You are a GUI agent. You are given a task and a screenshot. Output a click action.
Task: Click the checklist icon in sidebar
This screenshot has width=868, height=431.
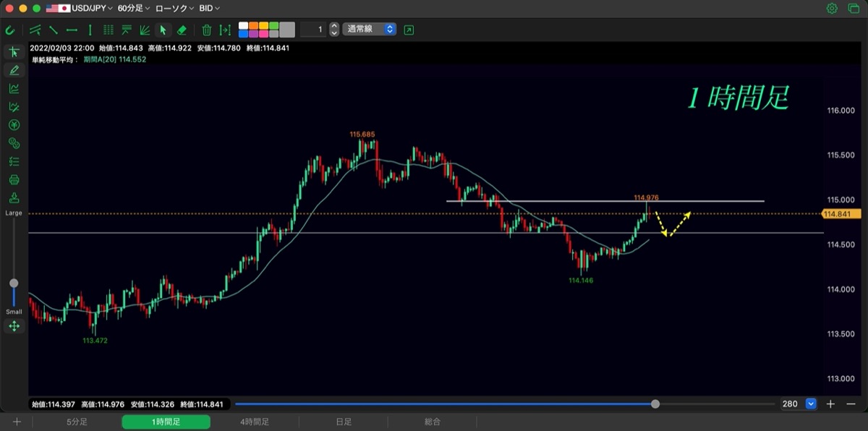coord(14,161)
